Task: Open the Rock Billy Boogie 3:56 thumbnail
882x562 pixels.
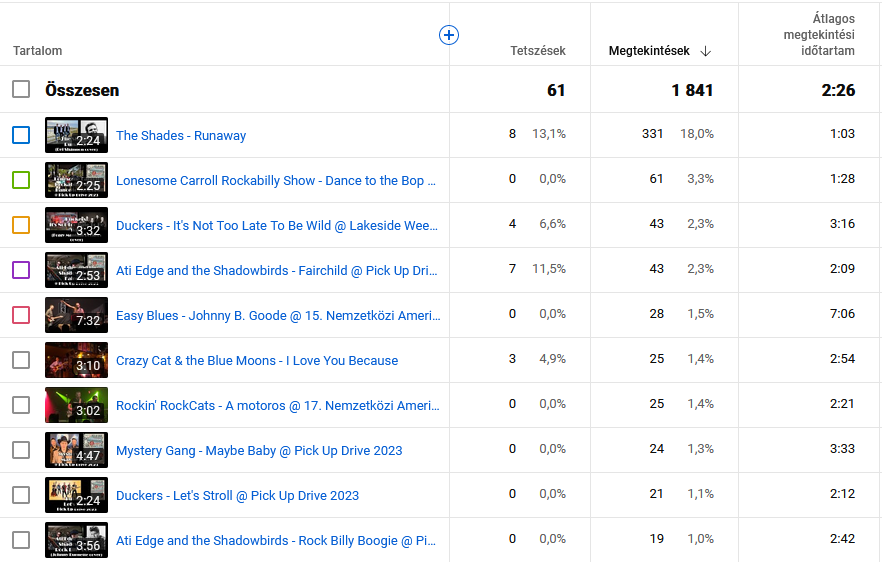Action: (x=76, y=540)
